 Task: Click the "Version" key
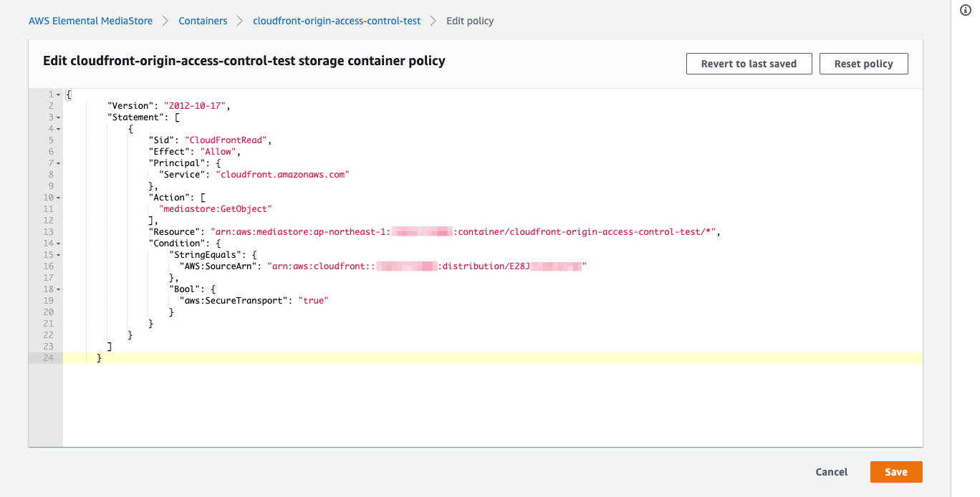pyautogui.click(x=130, y=106)
